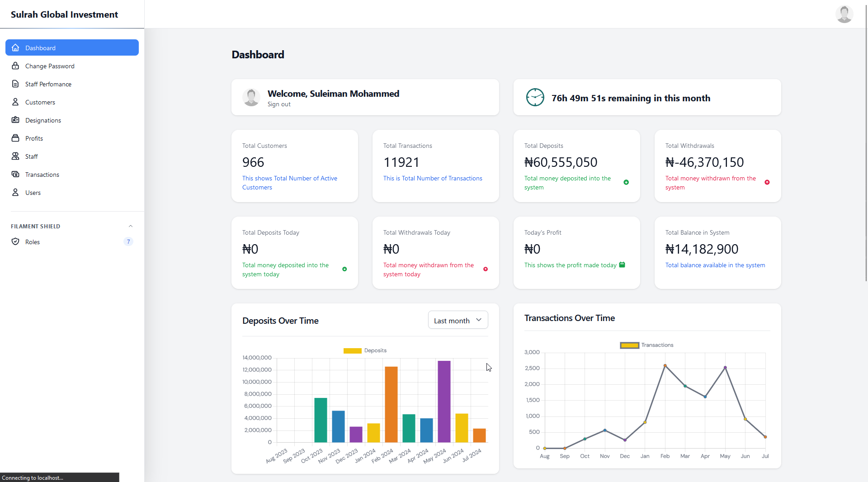This screenshot has width=868, height=482.
Task: Open Profits using its bag icon
Action: click(x=15, y=138)
